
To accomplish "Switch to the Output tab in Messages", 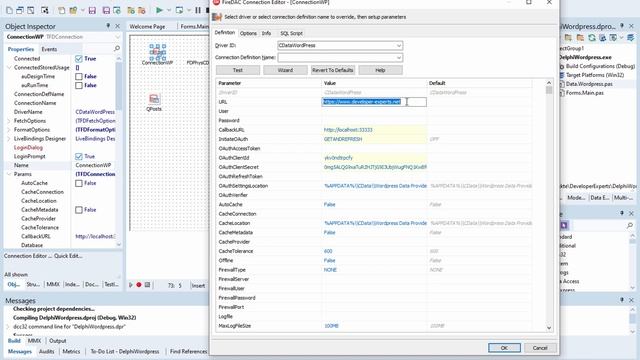I will point(58,341).
